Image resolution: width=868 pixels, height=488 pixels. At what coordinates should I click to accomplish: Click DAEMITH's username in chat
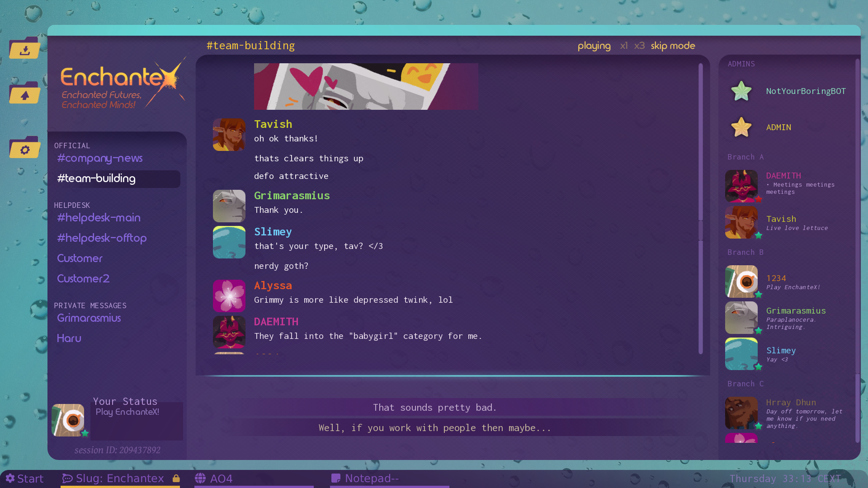click(276, 322)
